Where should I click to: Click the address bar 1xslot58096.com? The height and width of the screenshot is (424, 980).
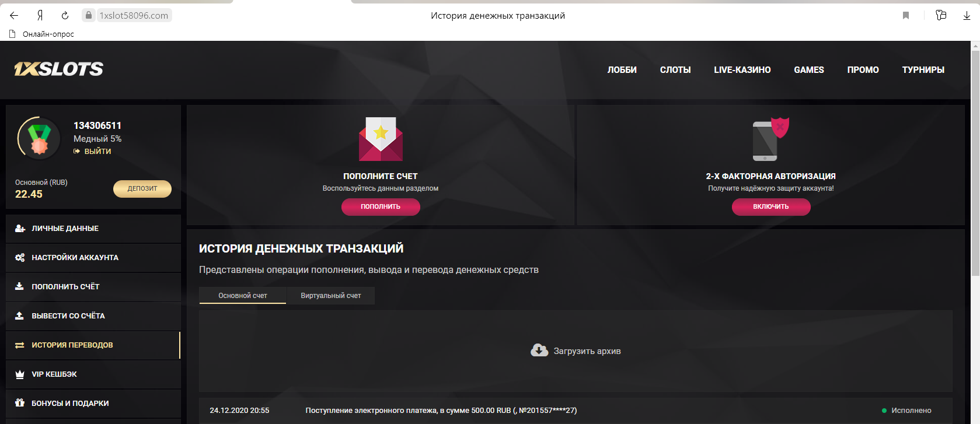point(134,16)
